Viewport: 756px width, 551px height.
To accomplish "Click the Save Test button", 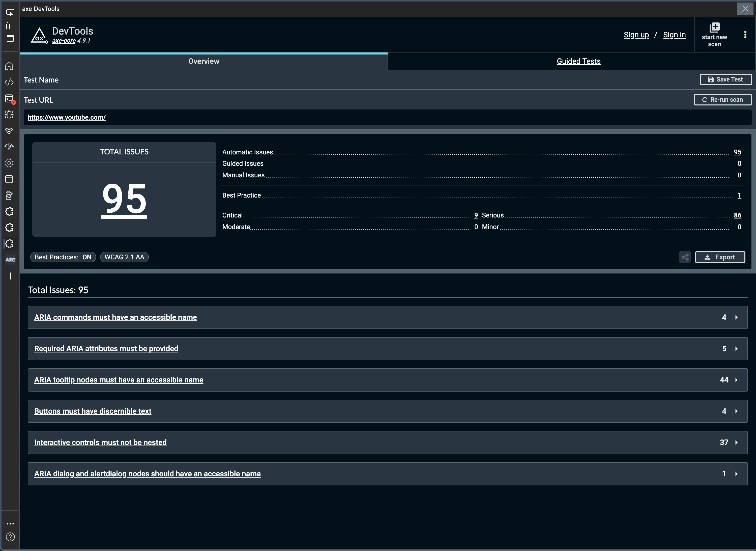I will (726, 79).
